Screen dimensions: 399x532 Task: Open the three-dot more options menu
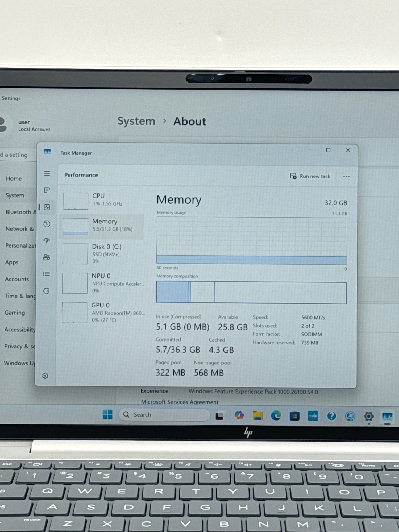pos(346,177)
